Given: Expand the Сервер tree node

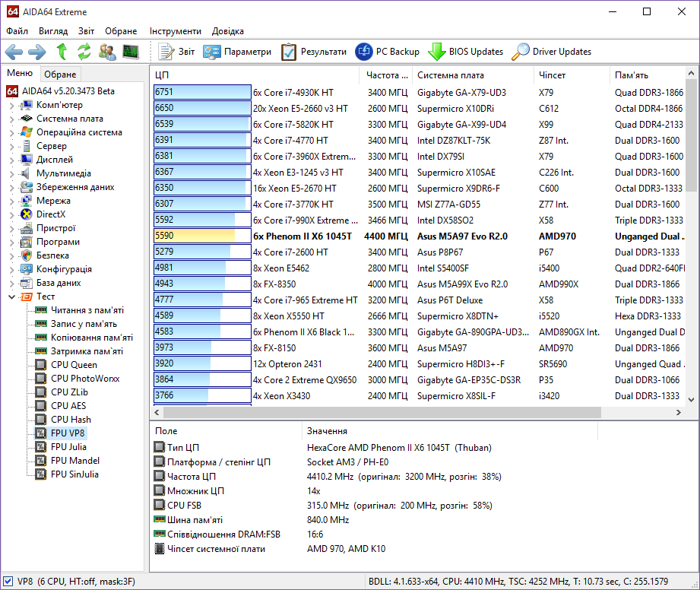Looking at the screenshot, I should (11, 146).
